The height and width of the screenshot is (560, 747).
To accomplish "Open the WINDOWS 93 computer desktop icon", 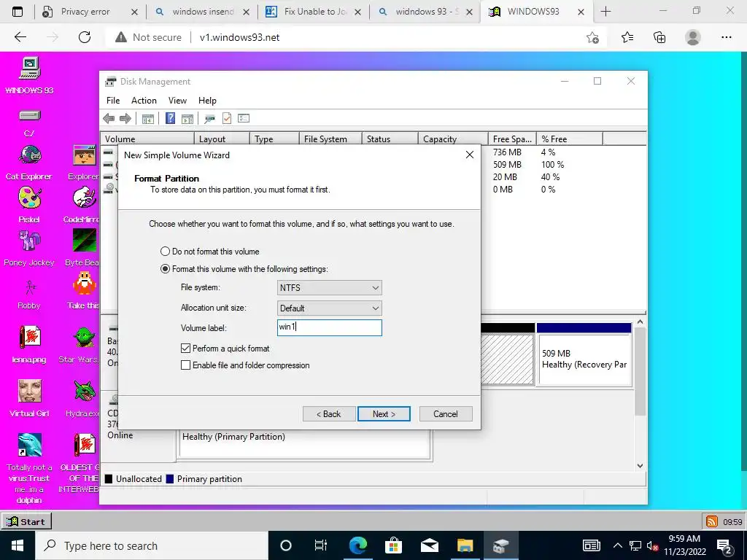I will tap(29, 75).
